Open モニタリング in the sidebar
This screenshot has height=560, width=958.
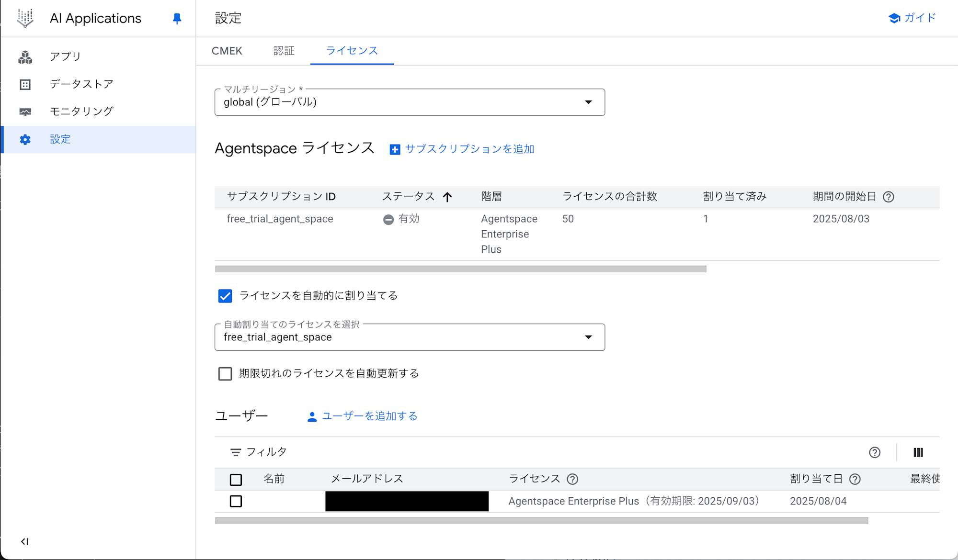[98, 112]
